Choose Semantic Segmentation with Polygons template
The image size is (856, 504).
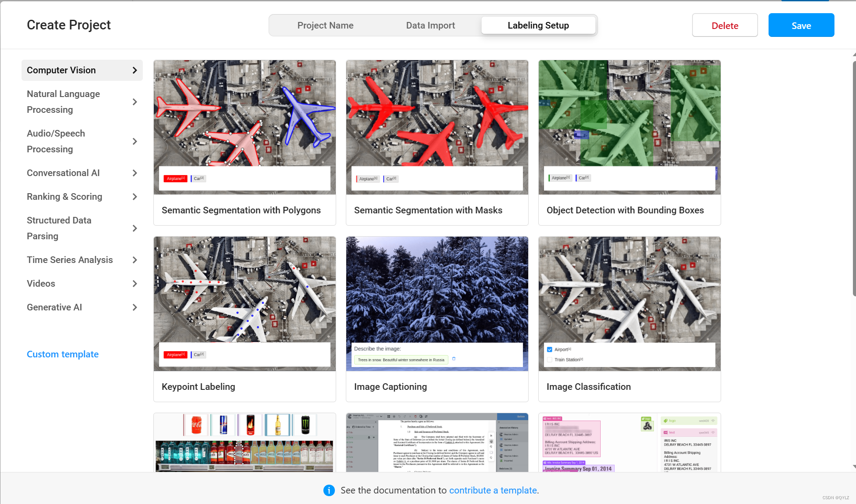click(245, 143)
